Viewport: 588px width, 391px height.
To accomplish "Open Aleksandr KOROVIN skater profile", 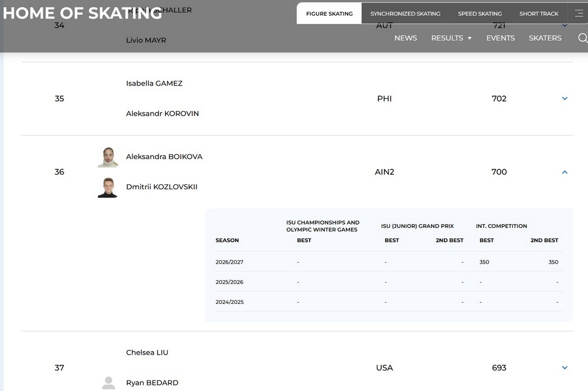I will [x=163, y=113].
